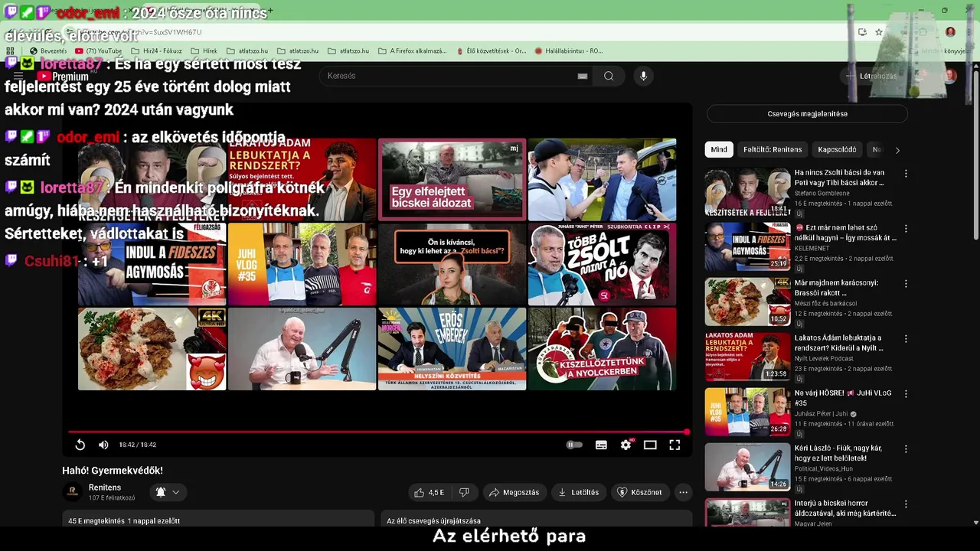The image size is (980, 551).
Task: Open the browser profile avatar
Action: pos(950,32)
